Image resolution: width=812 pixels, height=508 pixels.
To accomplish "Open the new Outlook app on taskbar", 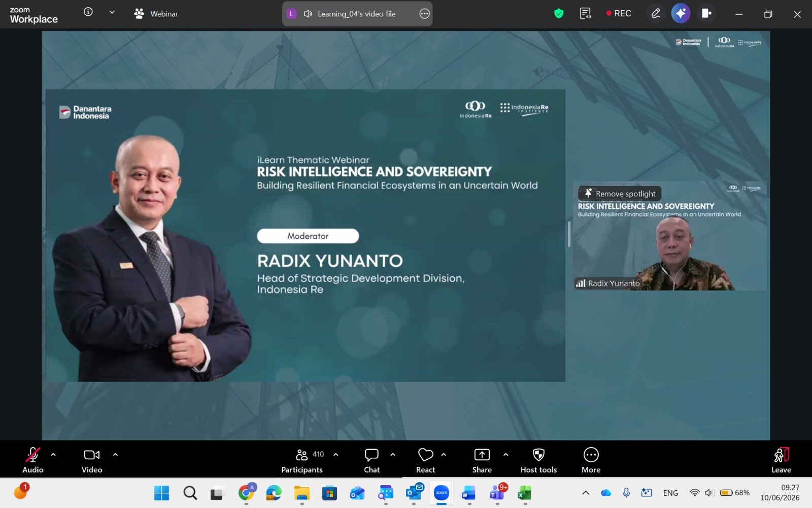I will tap(358, 493).
